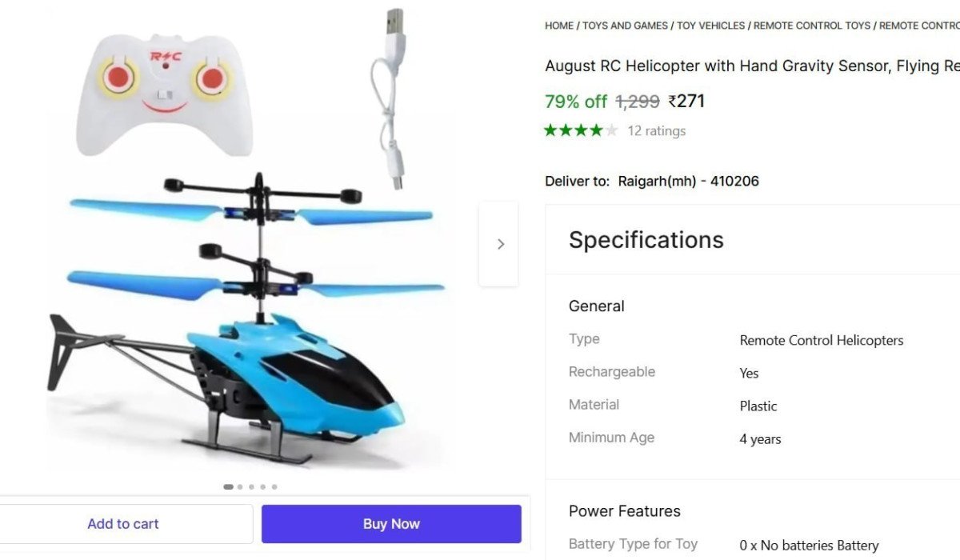This screenshot has width=960, height=560.
Task: Expand the Specifications section
Action: [646, 239]
